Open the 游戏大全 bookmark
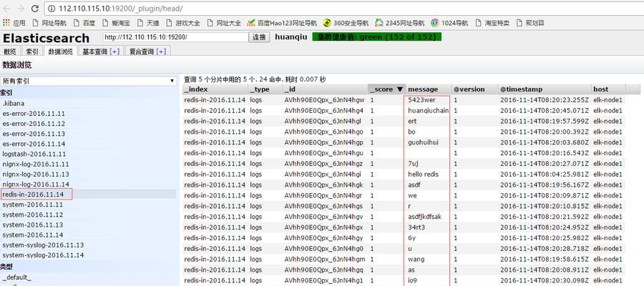The image size is (644, 286). point(184,23)
